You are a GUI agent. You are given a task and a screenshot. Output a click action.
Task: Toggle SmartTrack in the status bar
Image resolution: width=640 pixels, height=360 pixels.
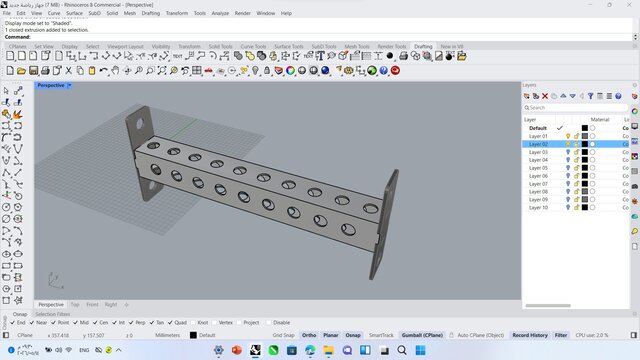click(381, 335)
